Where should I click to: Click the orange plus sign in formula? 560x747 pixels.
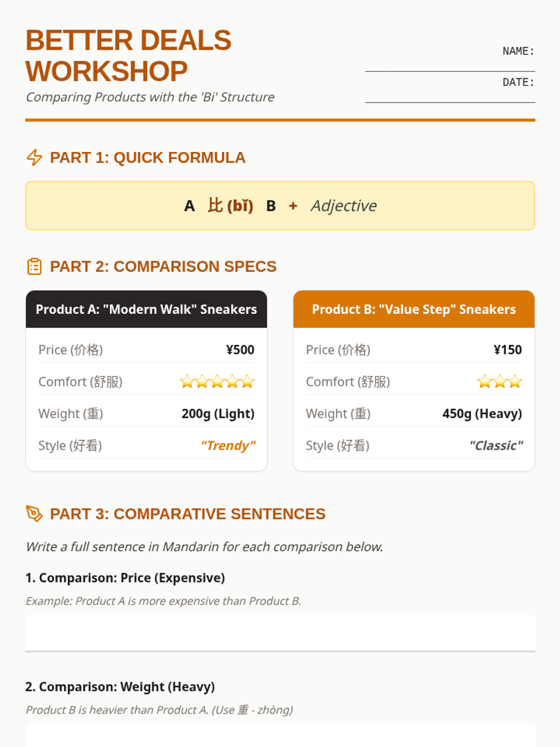coord(293,206)
